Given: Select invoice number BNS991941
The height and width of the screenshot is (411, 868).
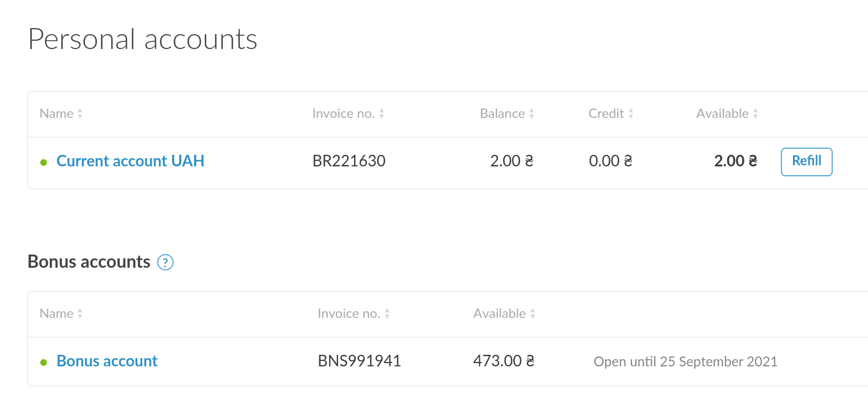Looking at the screenshot, I should point(360,361).
